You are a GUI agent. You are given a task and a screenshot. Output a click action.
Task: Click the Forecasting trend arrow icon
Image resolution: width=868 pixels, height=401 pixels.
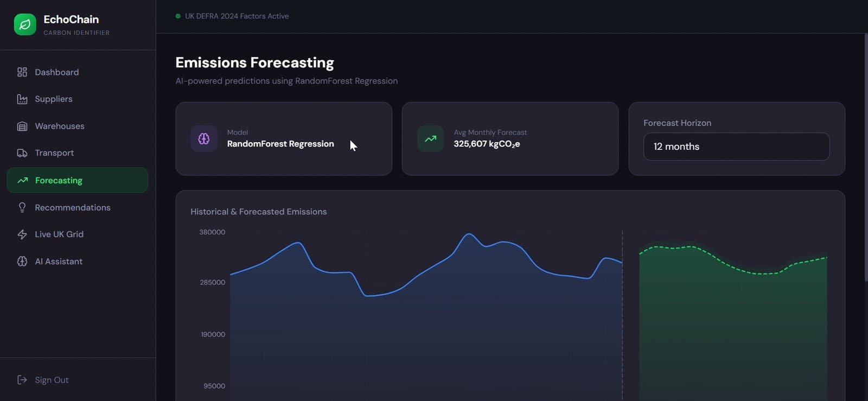click(x=22, y=180)
